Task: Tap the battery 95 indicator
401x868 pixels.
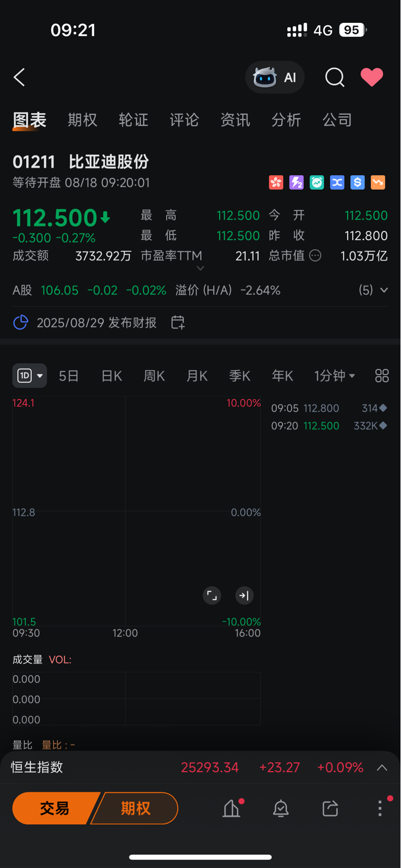Action: [353, 30]
